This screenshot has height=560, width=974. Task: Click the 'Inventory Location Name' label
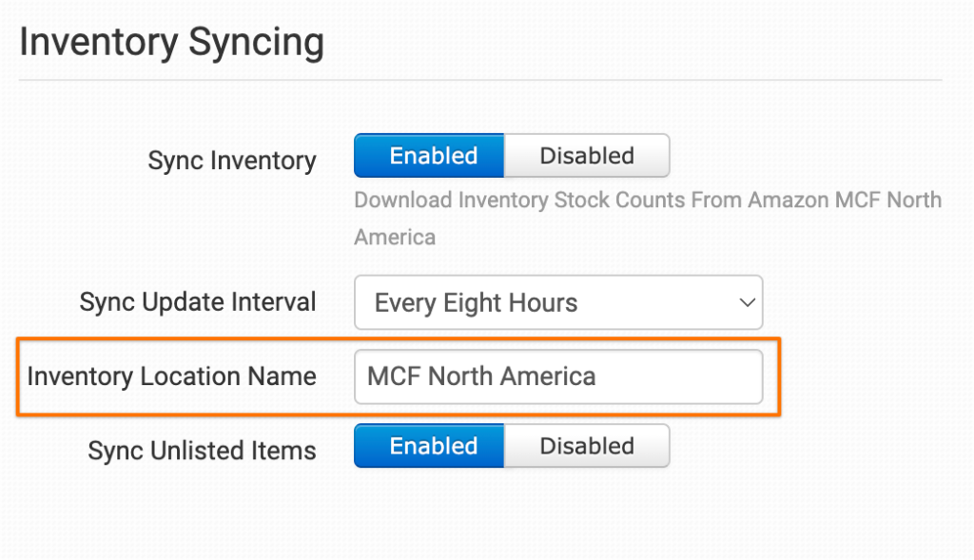[x=171, y=377]
